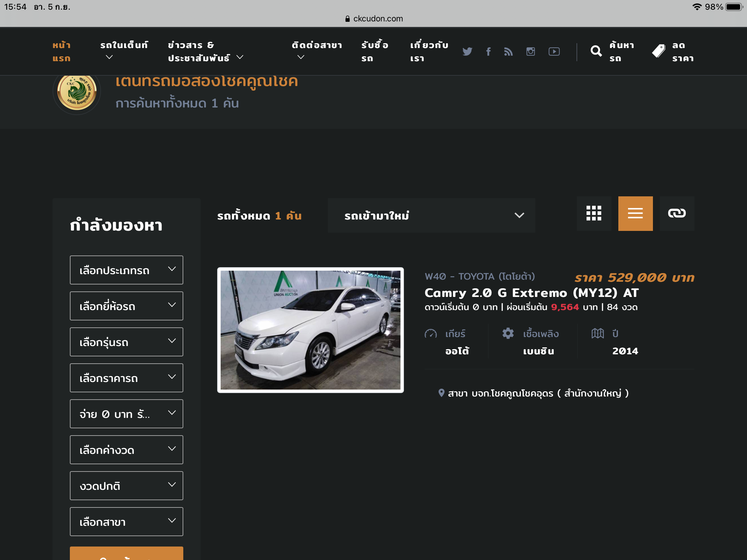747x560 pixels.
Task: Go to หน้าแรก home link
Action: tap(62, 52)
